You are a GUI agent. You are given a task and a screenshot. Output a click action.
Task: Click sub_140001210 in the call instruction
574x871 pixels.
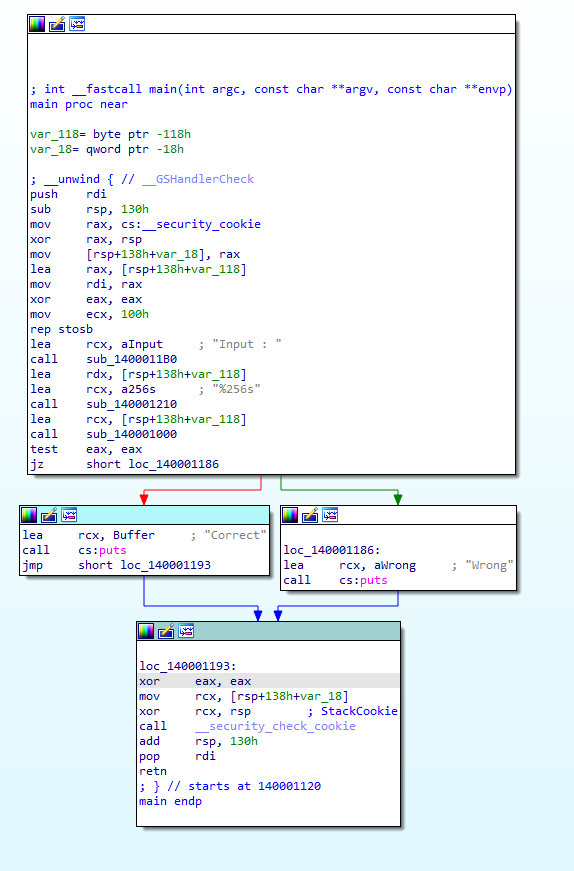click(x=132, y=404)
